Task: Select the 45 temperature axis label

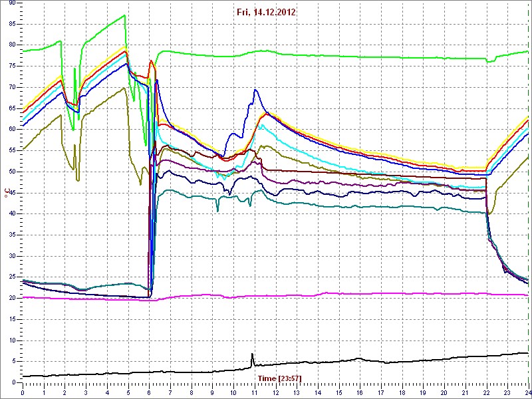Action: [12, 193]
